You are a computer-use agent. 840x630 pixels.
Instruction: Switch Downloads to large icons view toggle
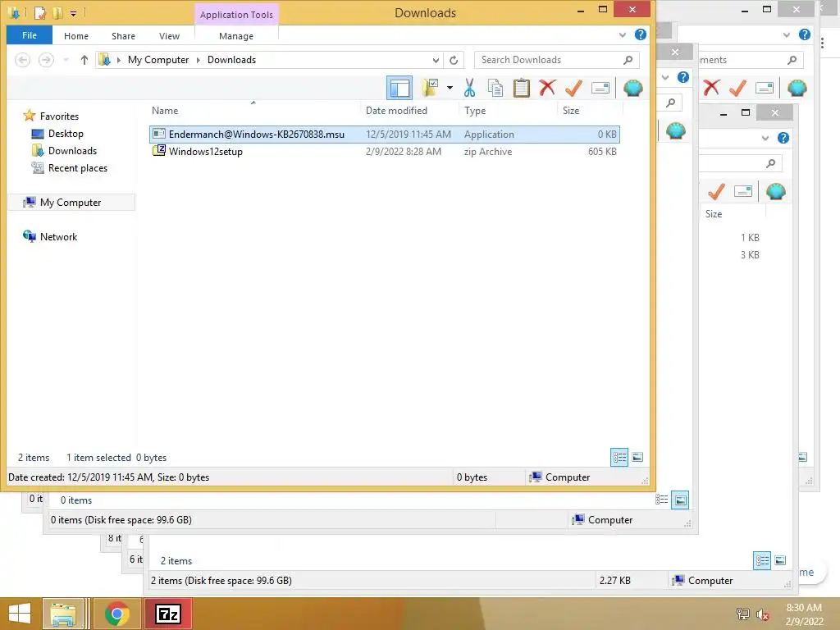[637, 458]
